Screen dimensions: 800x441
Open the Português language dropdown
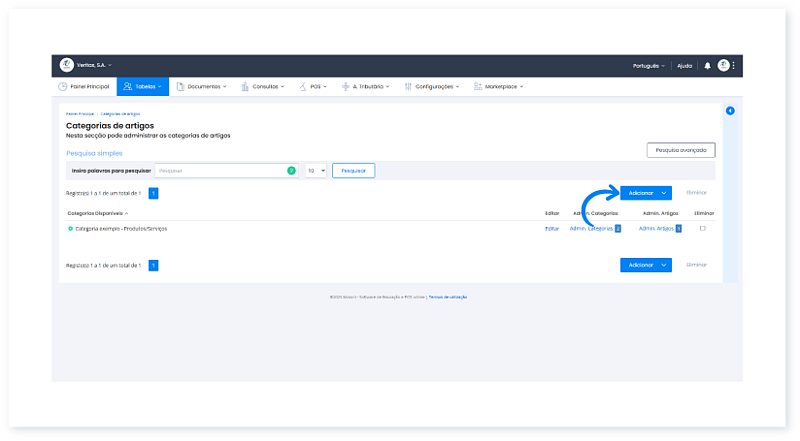click(x=648, y=65)
